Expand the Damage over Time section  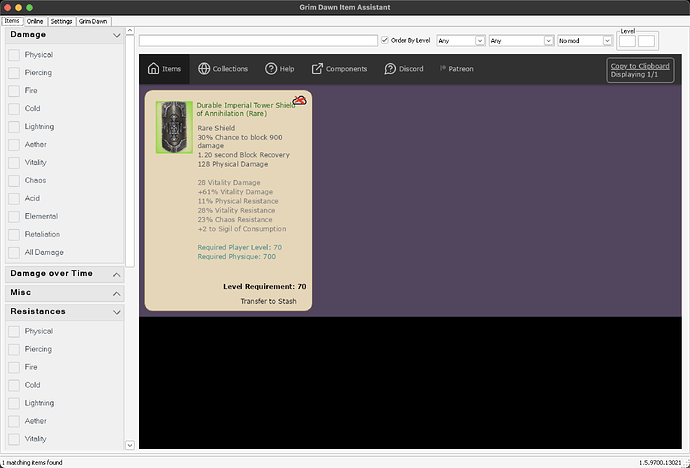[116, 275]
